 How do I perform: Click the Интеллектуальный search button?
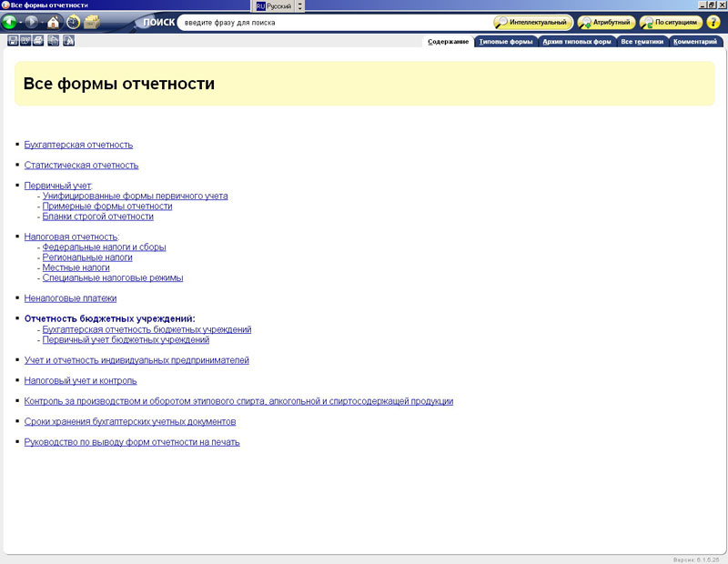(x=532, y=22)
